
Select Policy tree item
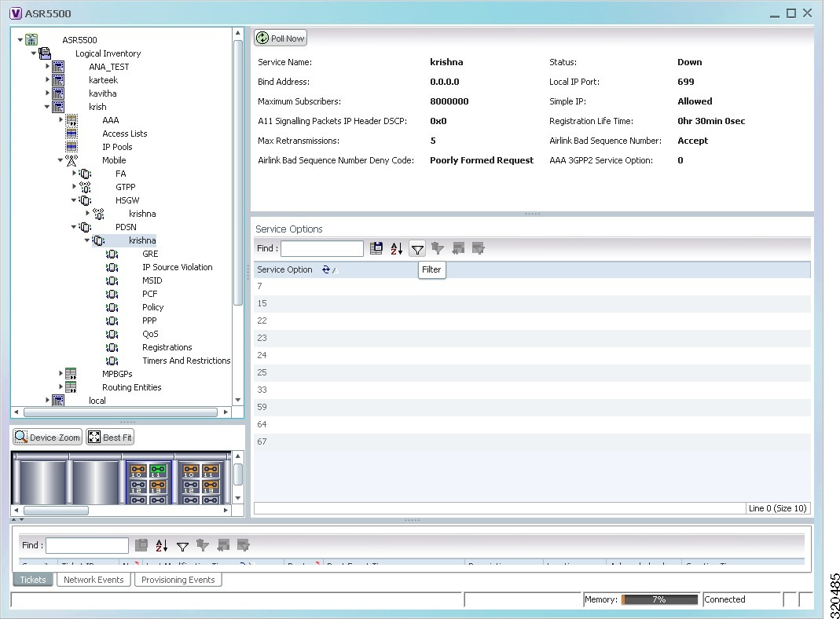(152, 307)
